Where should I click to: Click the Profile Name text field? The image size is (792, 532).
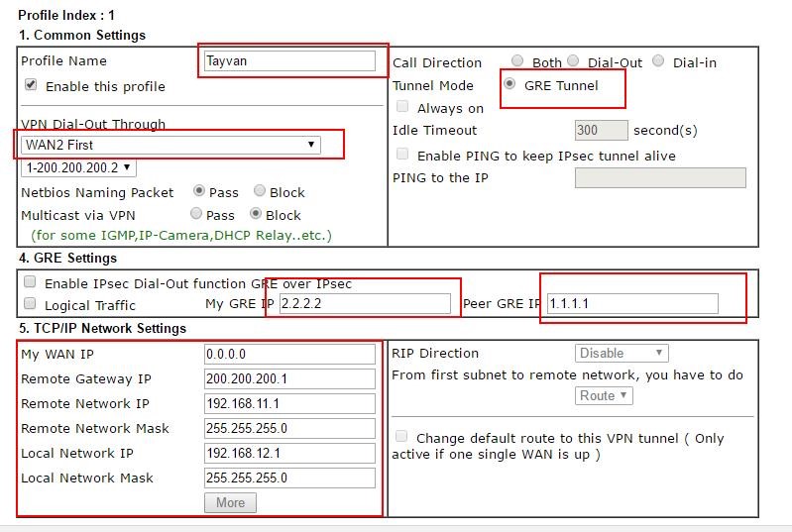click(x=289, y=61)
